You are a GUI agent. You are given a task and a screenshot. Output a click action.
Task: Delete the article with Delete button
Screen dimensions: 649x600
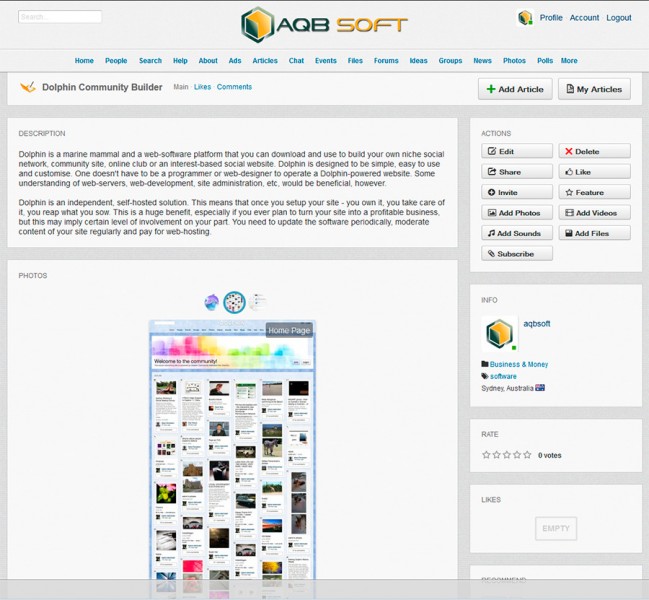pos(594,151)
